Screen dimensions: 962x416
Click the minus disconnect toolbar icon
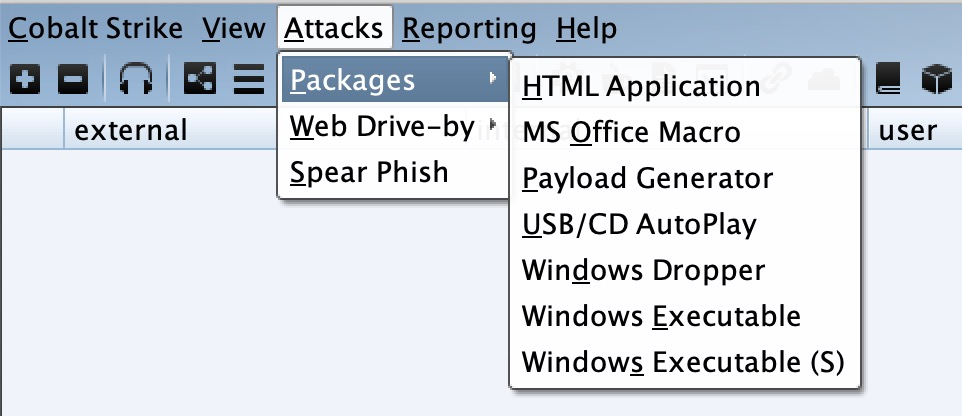[73, 80]
